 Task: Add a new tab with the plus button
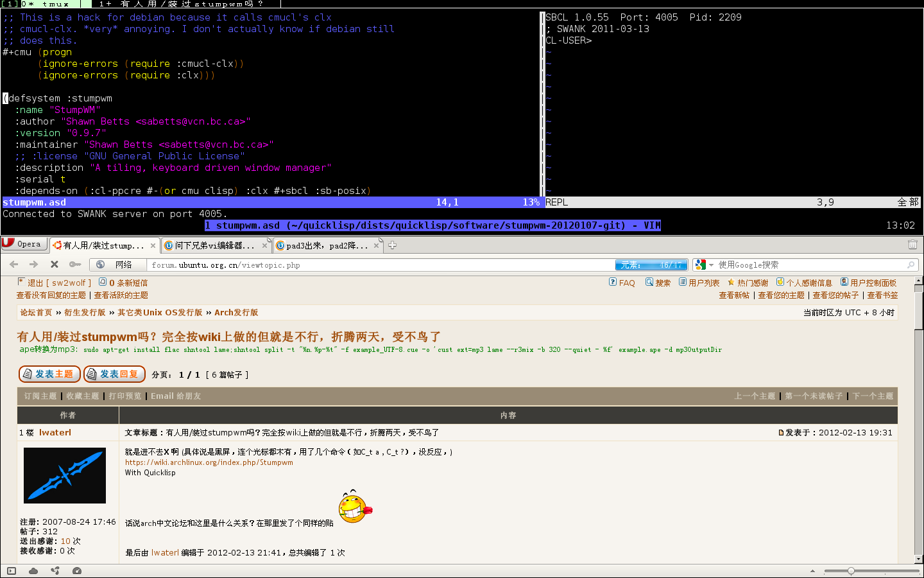393,245
